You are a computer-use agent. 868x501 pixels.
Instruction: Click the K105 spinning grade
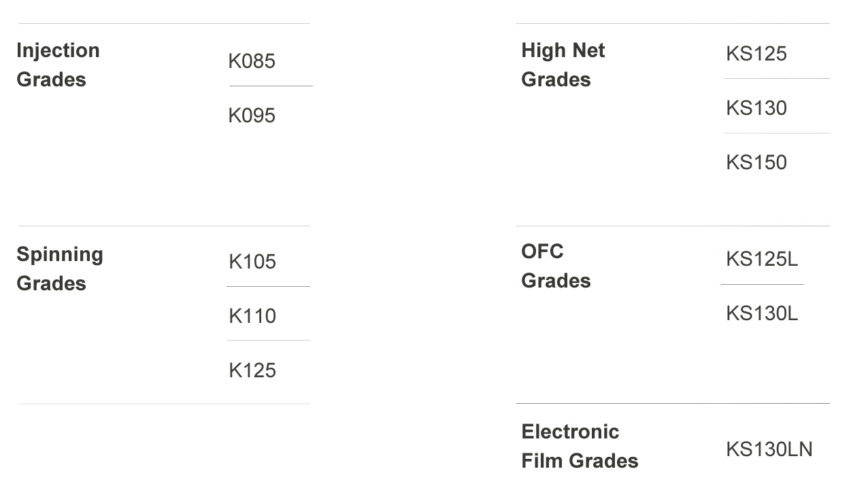coord(252,262)
